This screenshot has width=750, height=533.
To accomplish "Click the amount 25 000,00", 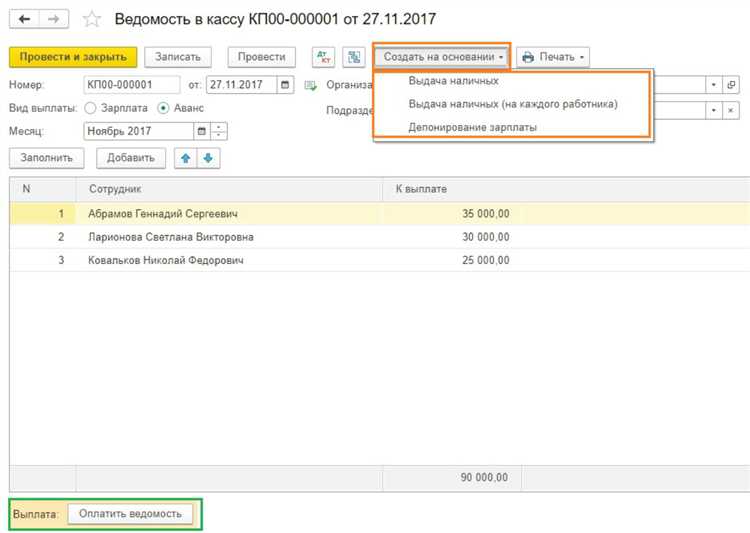I will [485, 260].
